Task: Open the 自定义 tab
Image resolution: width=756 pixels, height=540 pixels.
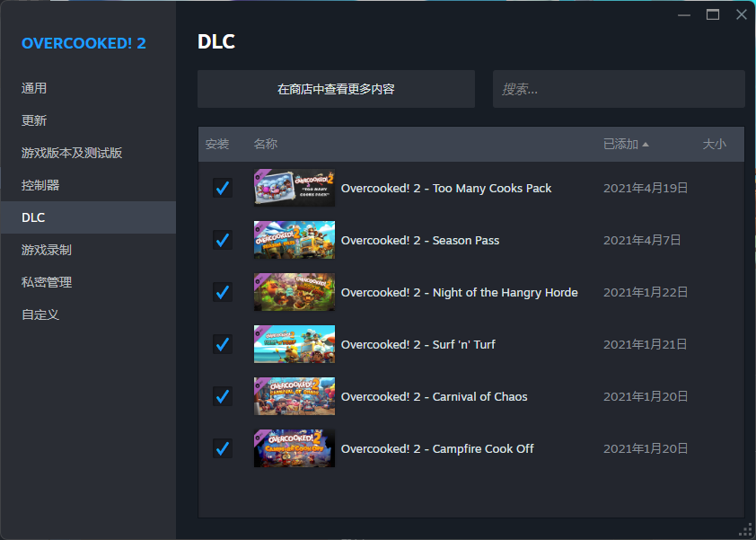Action: coord(88,314)
